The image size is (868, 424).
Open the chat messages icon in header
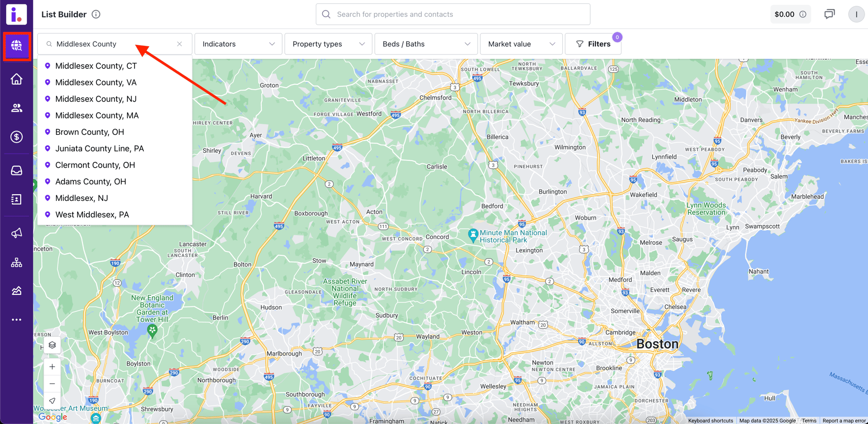[x=829, y=14]
